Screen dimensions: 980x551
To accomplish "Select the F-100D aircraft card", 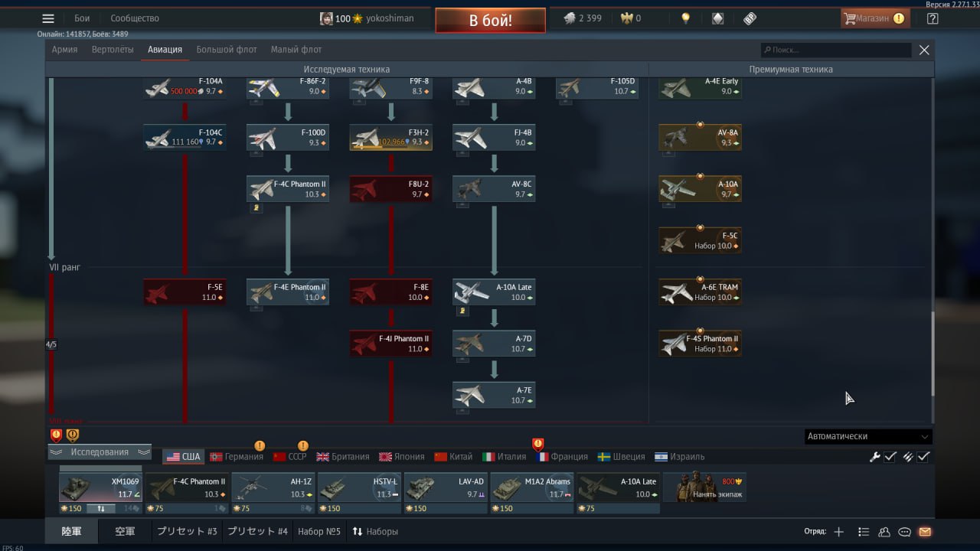I will [288, 138].
